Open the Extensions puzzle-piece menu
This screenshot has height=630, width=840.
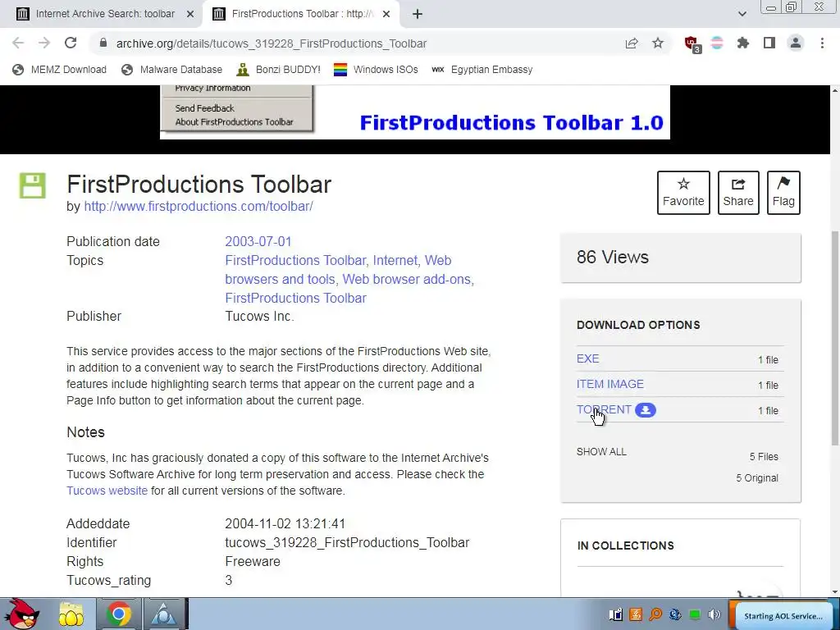[743, 43]
